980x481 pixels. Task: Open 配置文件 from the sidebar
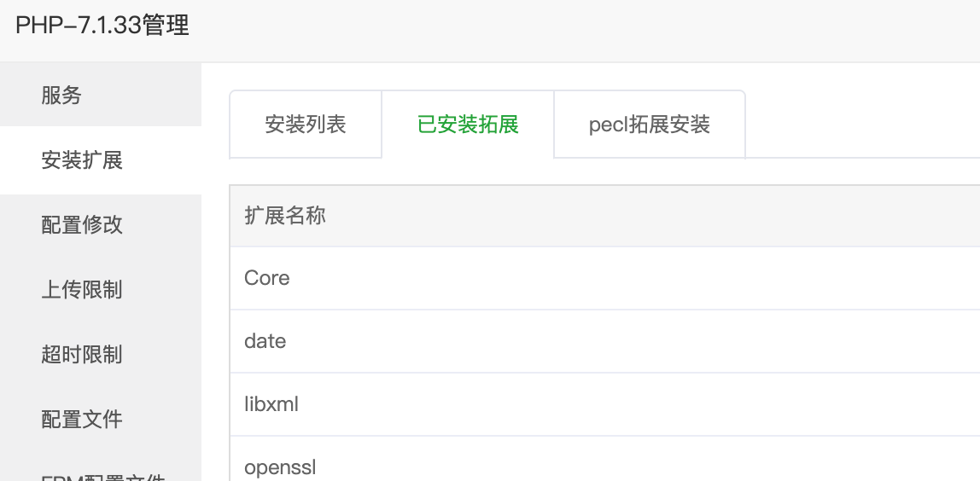point(82,420)
